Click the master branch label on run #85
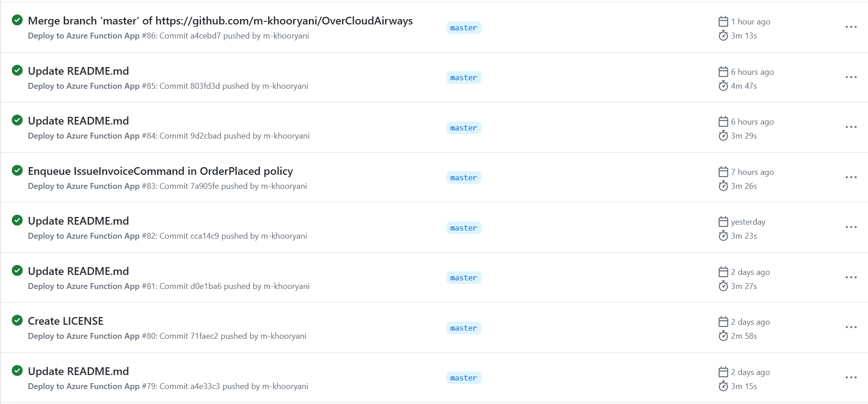The height and width of the screenshot is (404, 868). (x=463, y=77)
